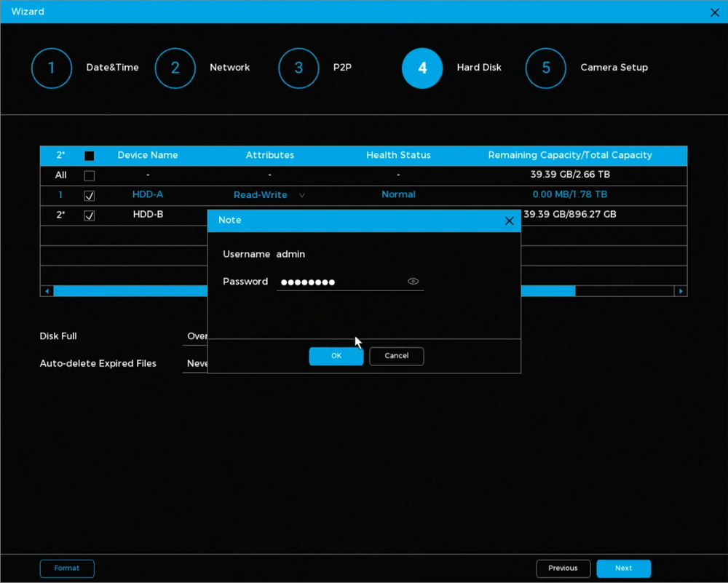Image resolution: width=728 pixels, height=583 pixels.
Task: Check the All row checkbox
Action: point(90,175)
